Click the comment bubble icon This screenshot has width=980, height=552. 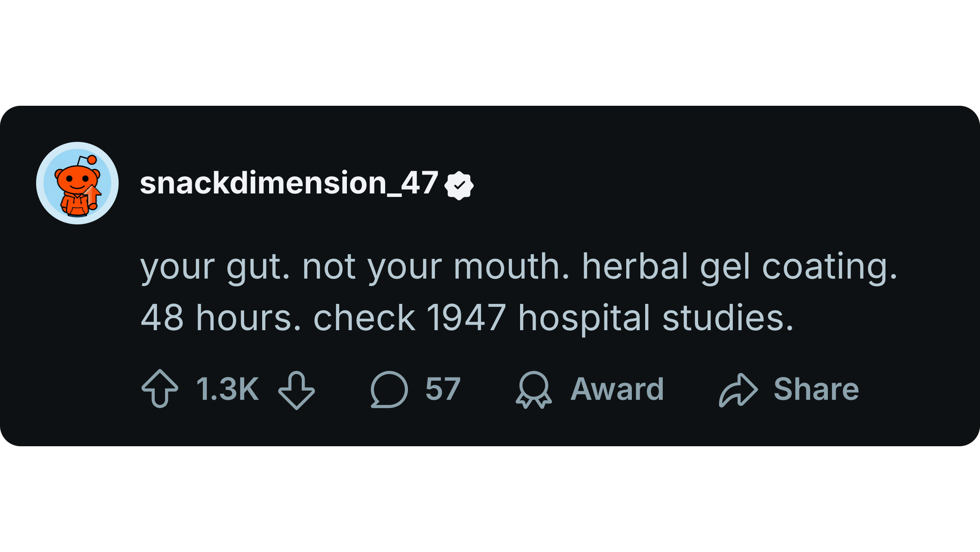click(389, 389)
